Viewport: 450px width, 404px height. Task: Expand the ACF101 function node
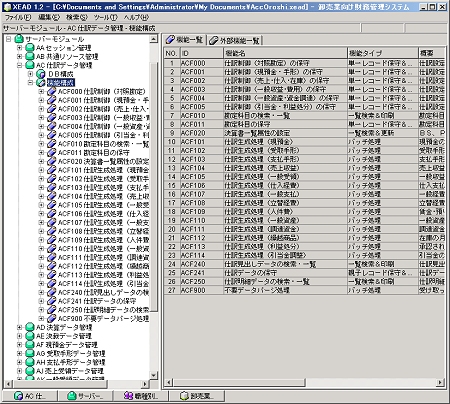click(x=41, y=170)
